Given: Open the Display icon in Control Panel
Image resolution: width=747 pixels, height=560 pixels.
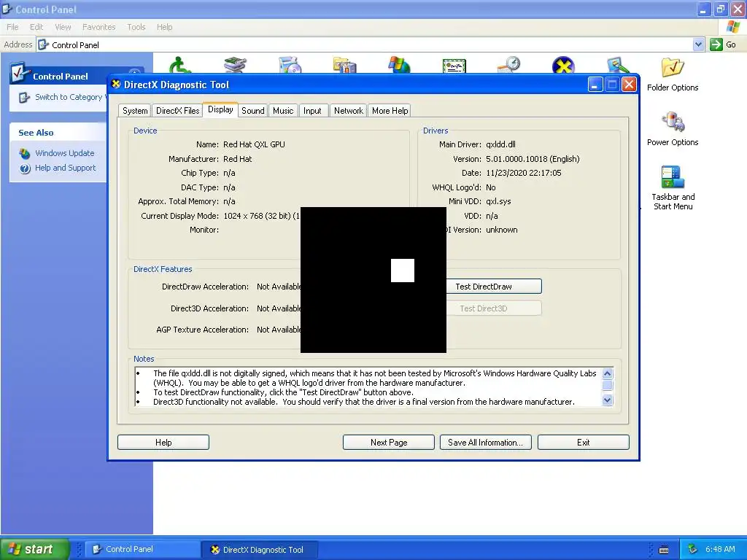Looking at the screenshot, I should coord(618,65).
